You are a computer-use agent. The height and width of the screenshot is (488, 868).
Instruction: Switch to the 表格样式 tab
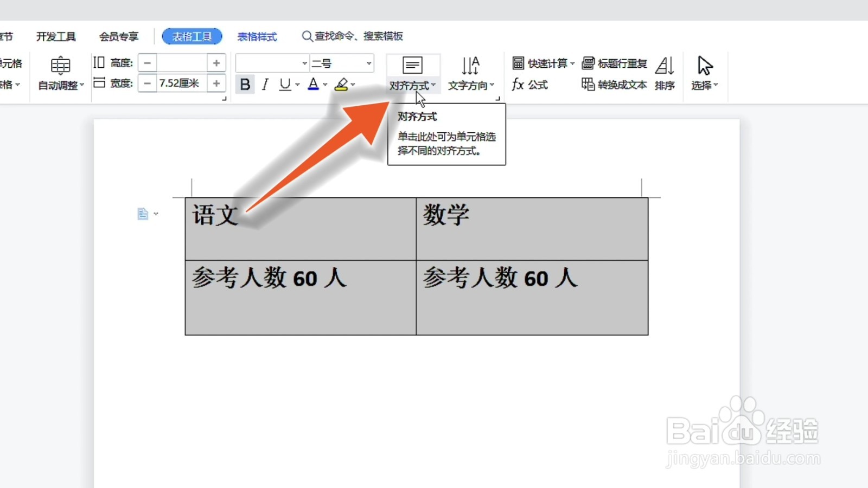coord(257,36)
